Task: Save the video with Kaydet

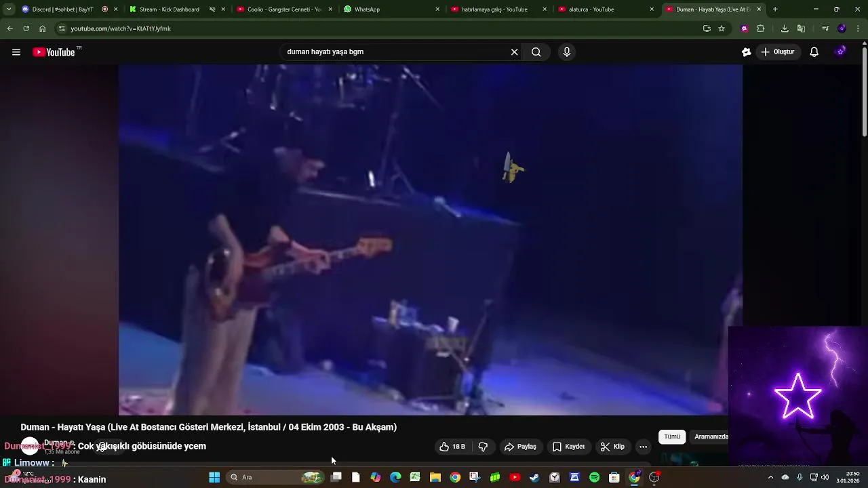Action: click(568, 447)
